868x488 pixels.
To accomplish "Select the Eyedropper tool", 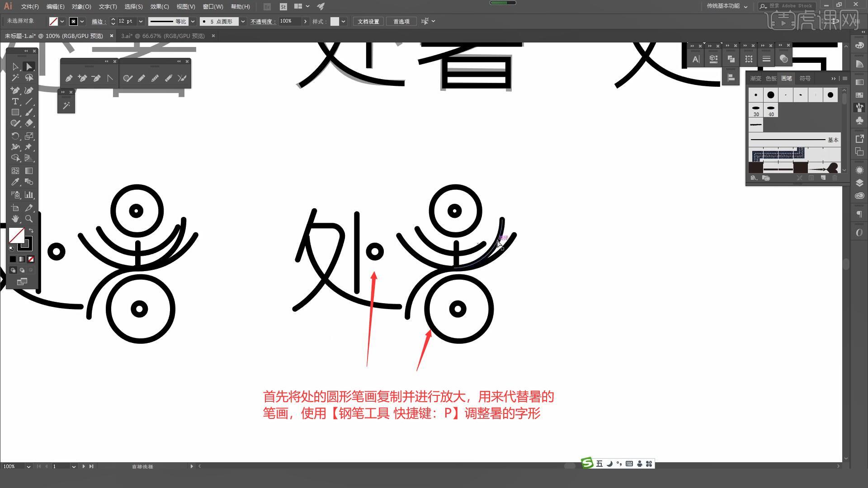I will [15, 182].
